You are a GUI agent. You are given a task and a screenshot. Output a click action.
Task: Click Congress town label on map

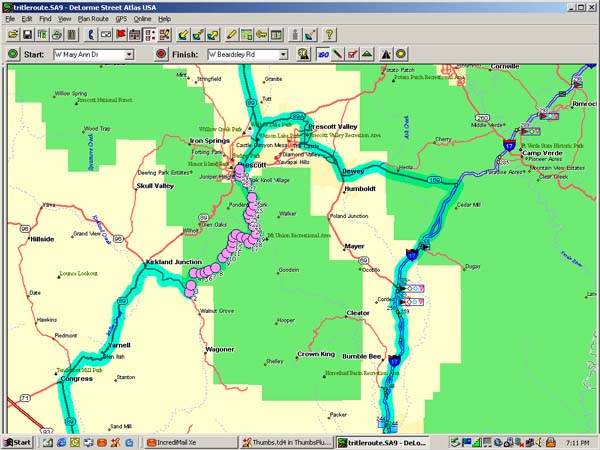point(77,379)
